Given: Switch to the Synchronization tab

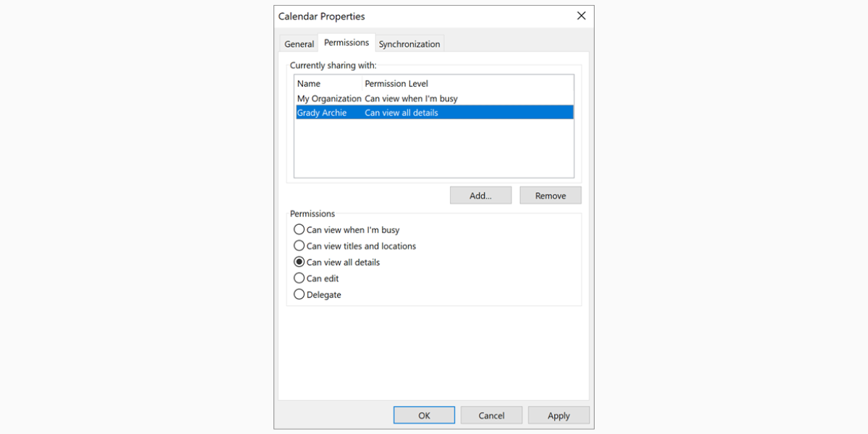Looking at the screenshot, I should coord(409,43).
